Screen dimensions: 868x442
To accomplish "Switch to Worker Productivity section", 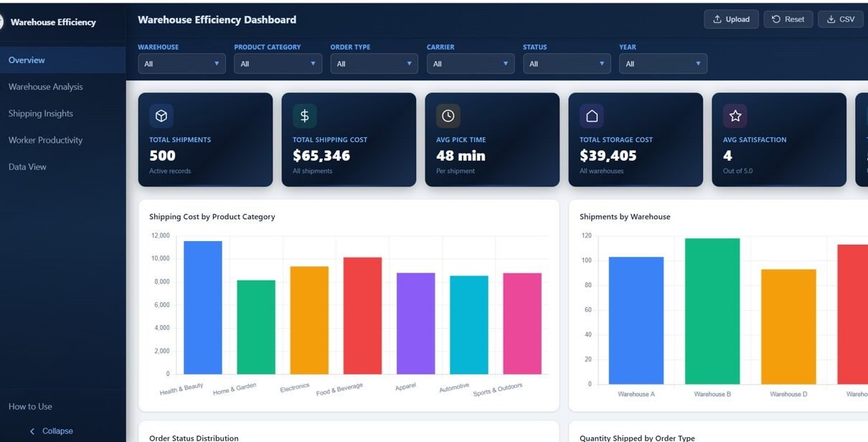I will (45, 140).
